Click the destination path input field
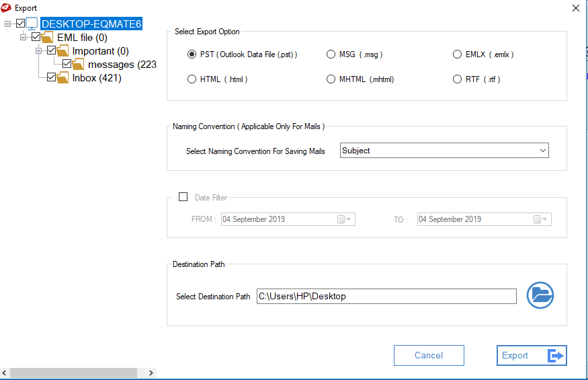Viewport: 588px width, 380px height. coord(386,296)
